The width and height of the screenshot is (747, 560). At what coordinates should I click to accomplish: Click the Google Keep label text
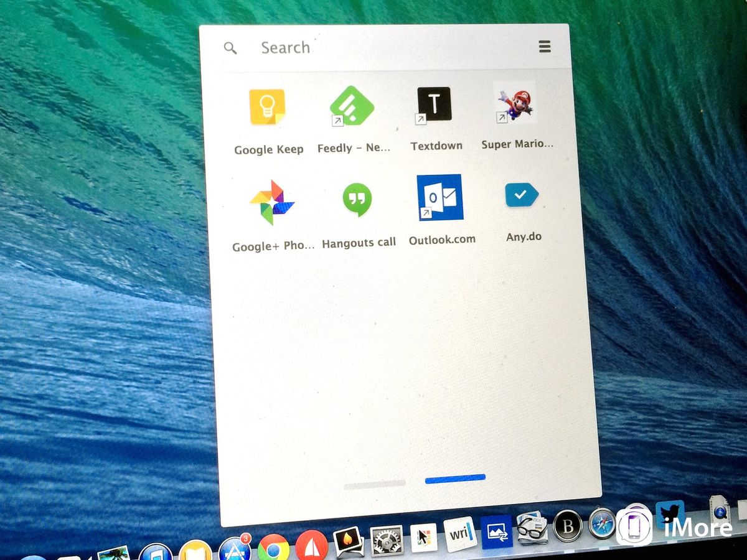[268, 149]
